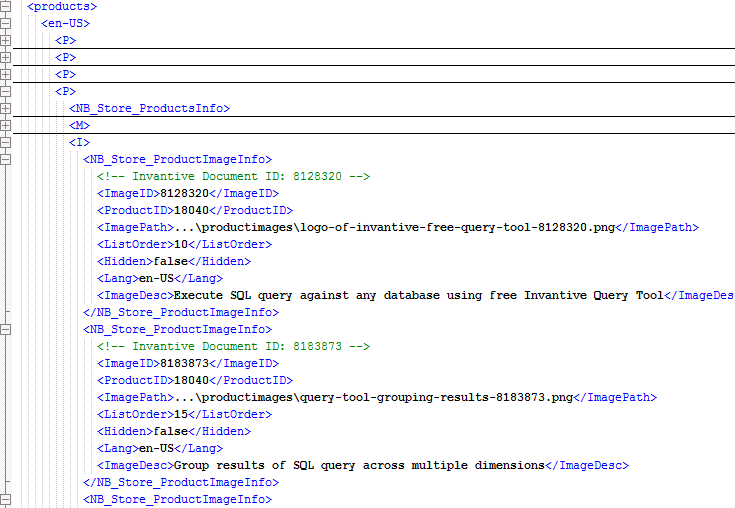Click the <NB_Store_ProductsInfo> tag text
The width and height of the screenshot is (735, 508).
[150, 108]
